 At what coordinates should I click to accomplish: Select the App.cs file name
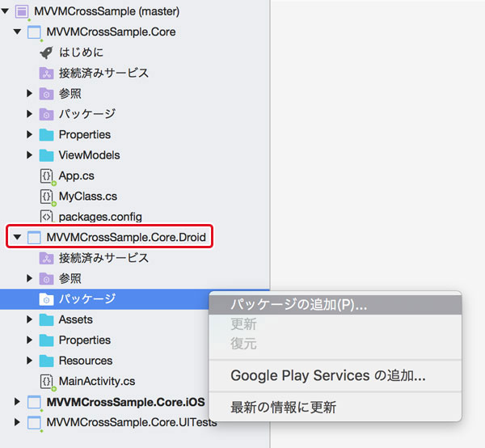pos(77,175)
